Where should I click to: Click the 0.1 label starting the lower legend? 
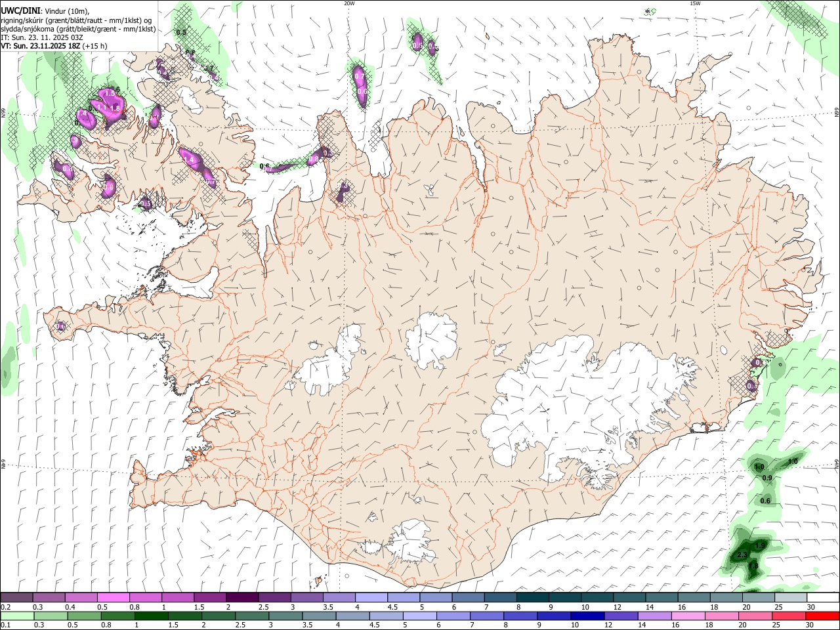click(5, 625)
